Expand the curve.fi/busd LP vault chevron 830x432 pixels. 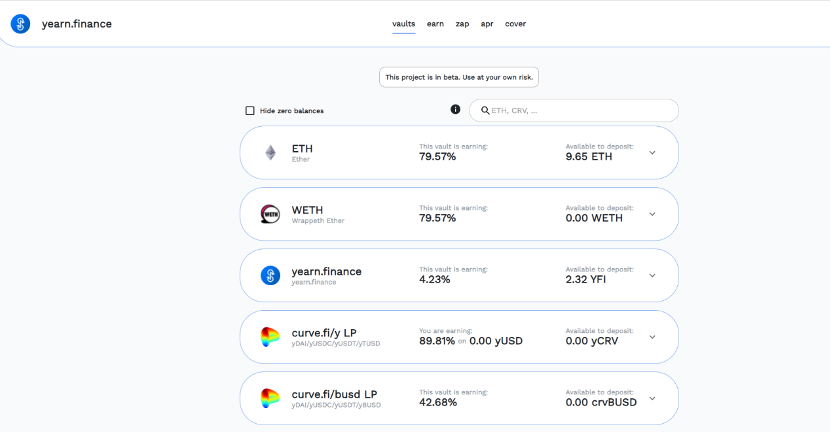(652, 399)
